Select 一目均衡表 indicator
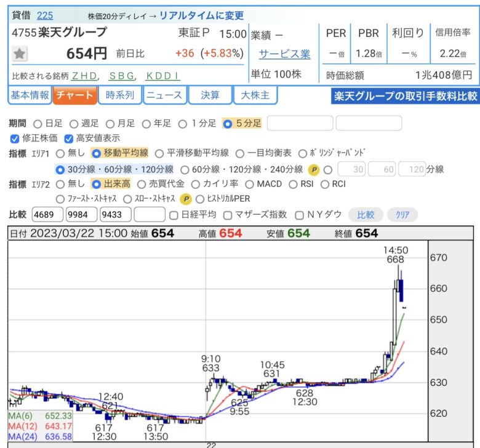Viewport: 480px width, 448px height. point(240,153)
